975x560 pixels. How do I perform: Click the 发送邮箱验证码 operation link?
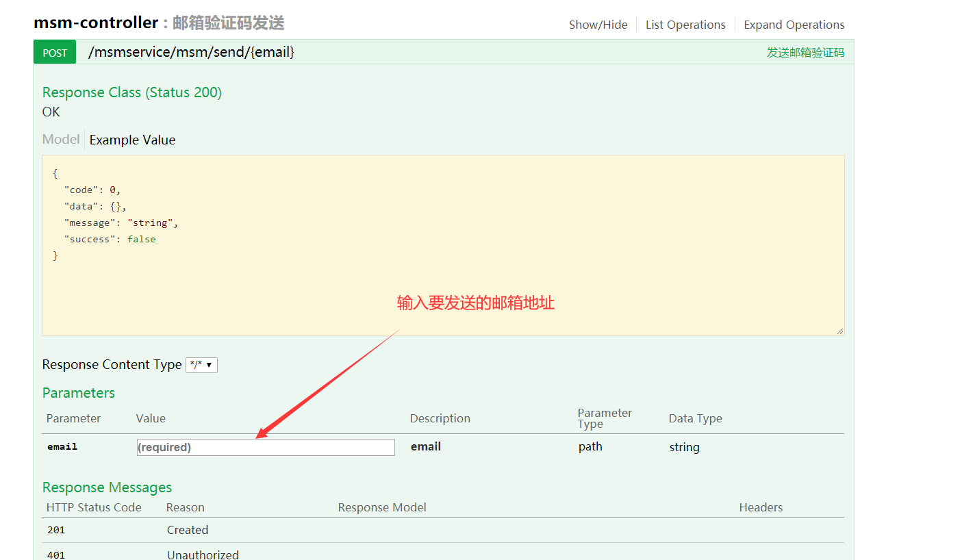point(806,51)
